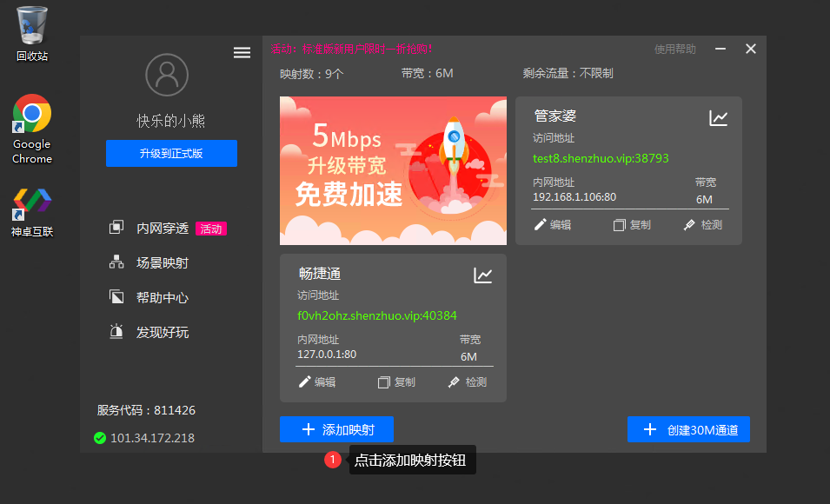Click the 活动 promotion text link at top
830x504 pixels.
pos(351,49)
